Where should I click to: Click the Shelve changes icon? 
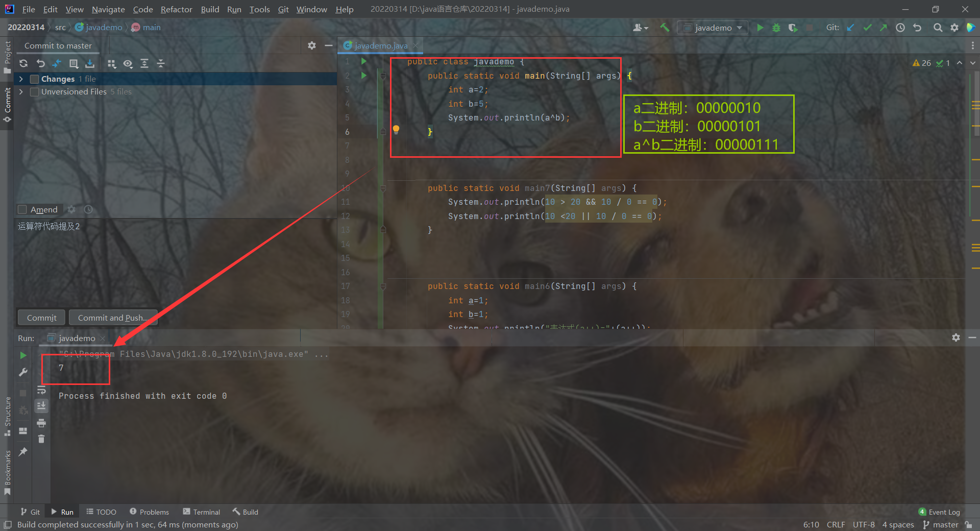click(x=90, y=63)
